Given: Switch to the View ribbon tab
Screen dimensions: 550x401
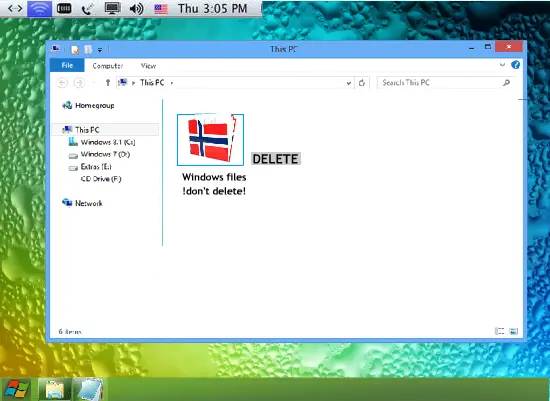Looking at the screenshot, I should [x=148, y=66].
